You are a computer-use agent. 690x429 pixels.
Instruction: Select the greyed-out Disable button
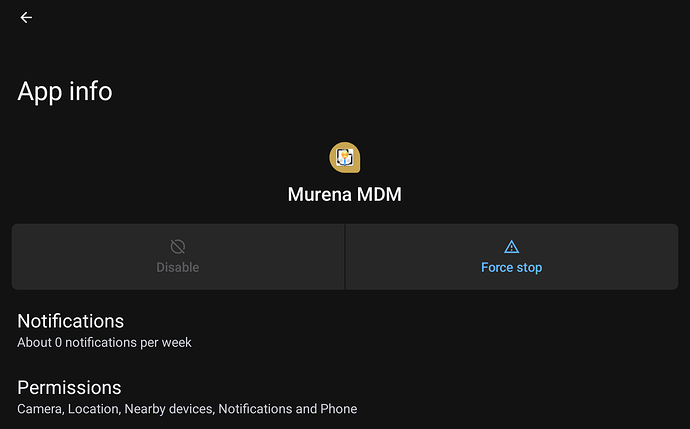click(x=178, y=257)
